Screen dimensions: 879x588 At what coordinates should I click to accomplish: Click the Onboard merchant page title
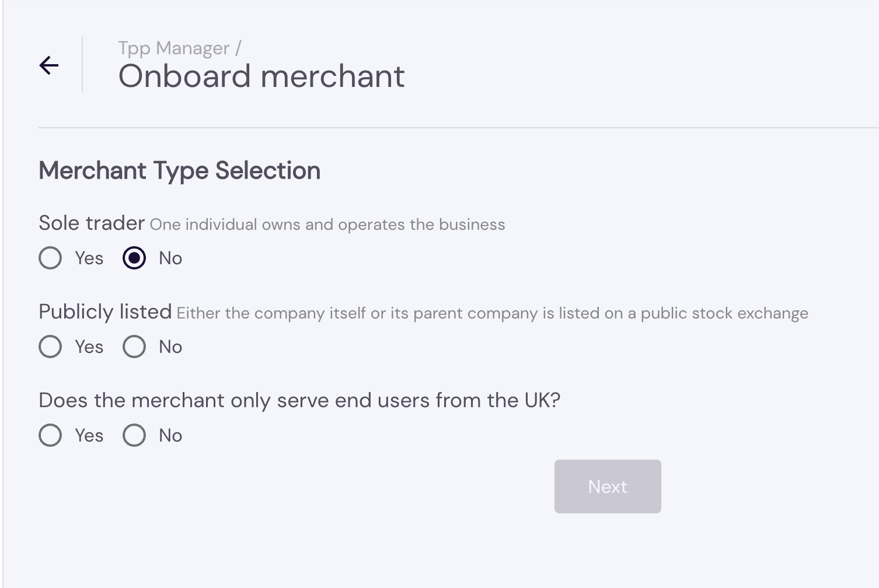pos(261,76)
